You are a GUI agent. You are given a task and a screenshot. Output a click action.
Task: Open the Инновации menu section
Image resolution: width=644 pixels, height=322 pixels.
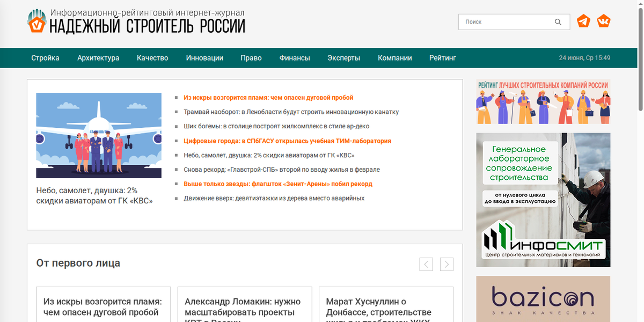coord(204,58)
